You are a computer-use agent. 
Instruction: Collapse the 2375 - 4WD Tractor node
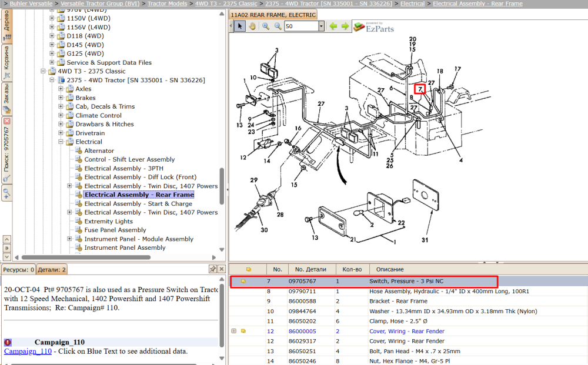(x=52, y=80)
